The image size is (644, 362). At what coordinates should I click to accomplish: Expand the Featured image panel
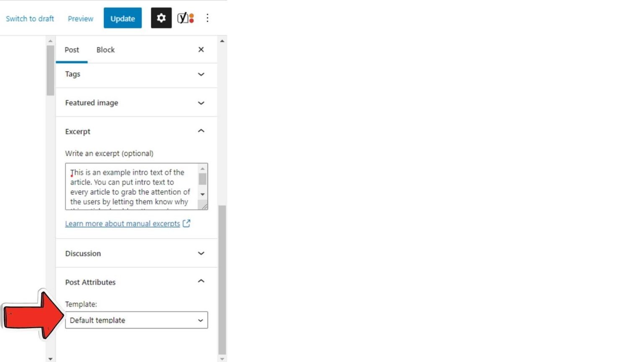click(x=137, y=103)
